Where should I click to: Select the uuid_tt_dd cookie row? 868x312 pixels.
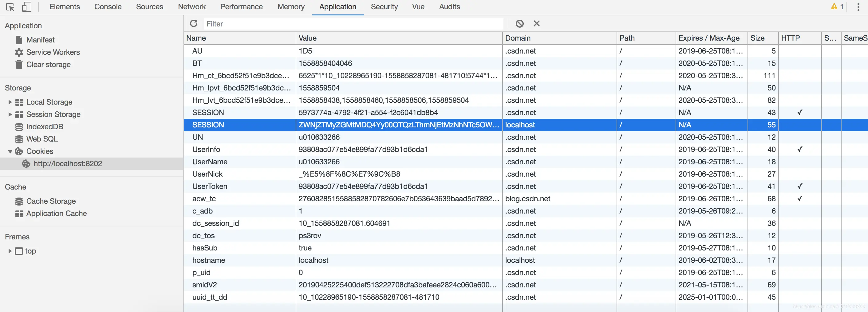pos(526,297)
